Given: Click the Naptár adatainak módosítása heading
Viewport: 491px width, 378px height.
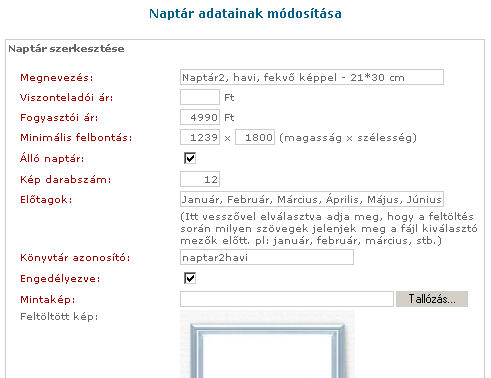Looking at the screenshot, I should (x=245, y=14).
